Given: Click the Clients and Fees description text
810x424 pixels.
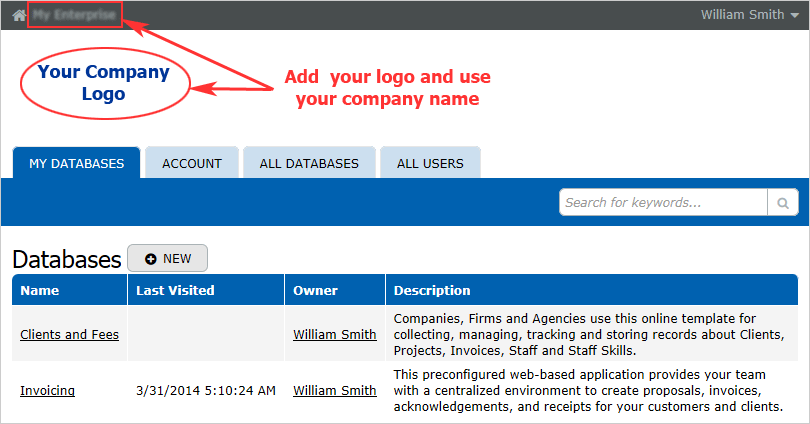Looking at the screenshot, I should tap(589, 334).
